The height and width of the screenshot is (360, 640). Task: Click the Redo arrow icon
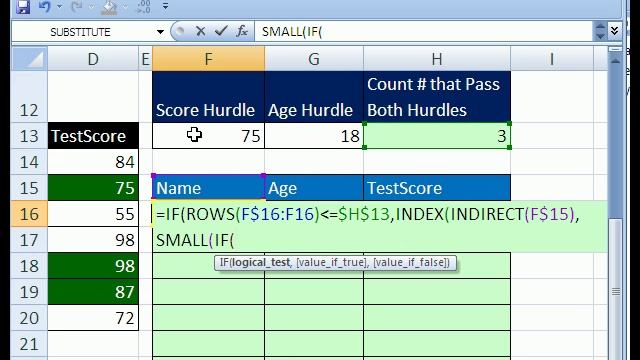76,7
